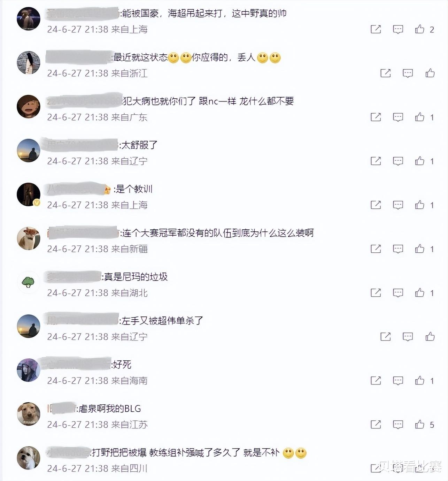Viewport: 448px width, 481px height.
Task: Share the comment '是个教训'
Action: coord(376,205)
